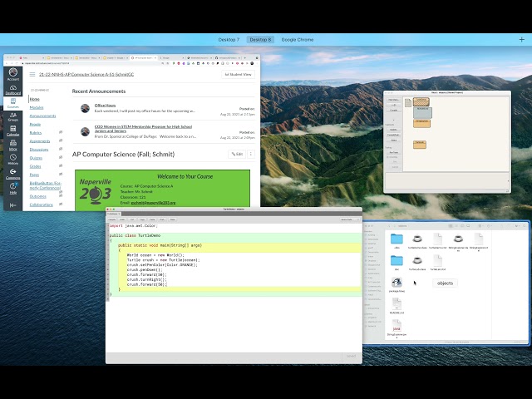Screen dimensions: 532x399
Task: Toggle the hamburger course menu icon
Action: point(32,74)
